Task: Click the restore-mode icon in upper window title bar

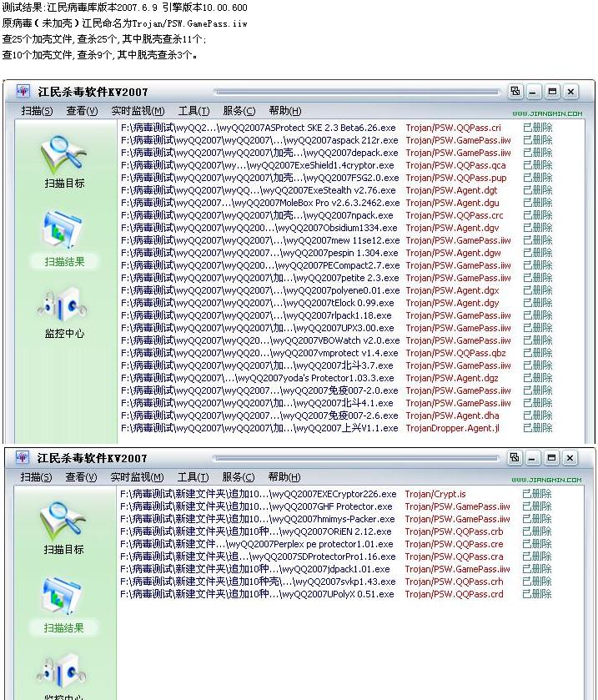Action: [515, 92]
